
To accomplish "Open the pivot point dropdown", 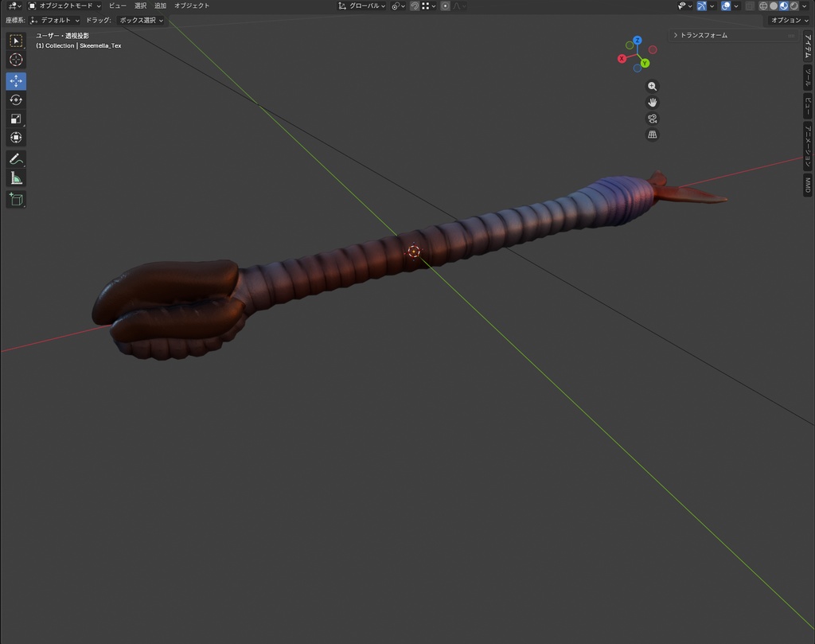I will [x=398, y=6].
